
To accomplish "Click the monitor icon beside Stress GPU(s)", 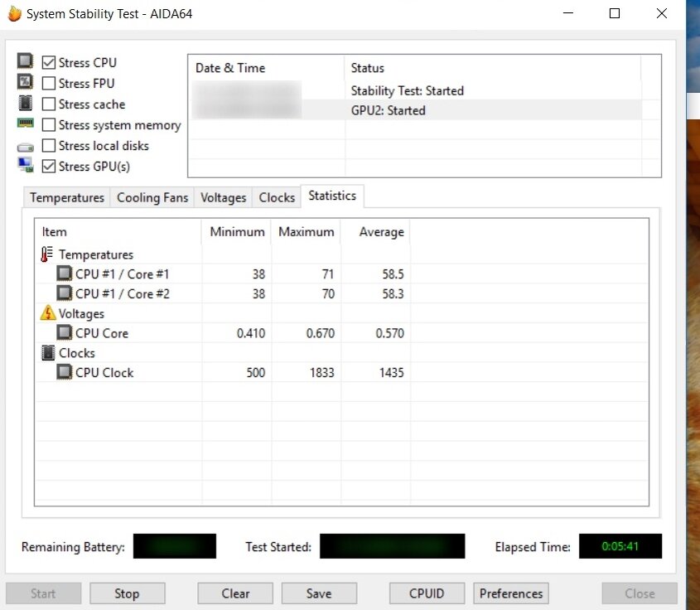I will (26, 165).
